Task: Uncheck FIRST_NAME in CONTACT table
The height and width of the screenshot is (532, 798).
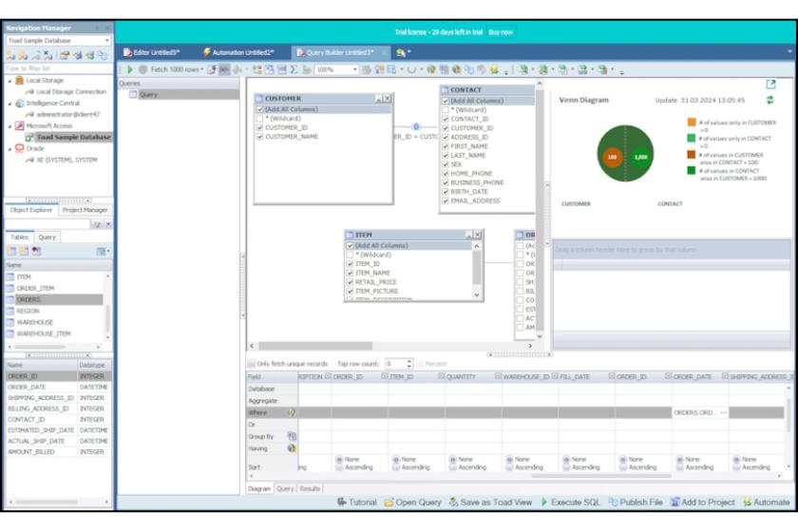Action: pyautogui.click(x=446, y=146)
